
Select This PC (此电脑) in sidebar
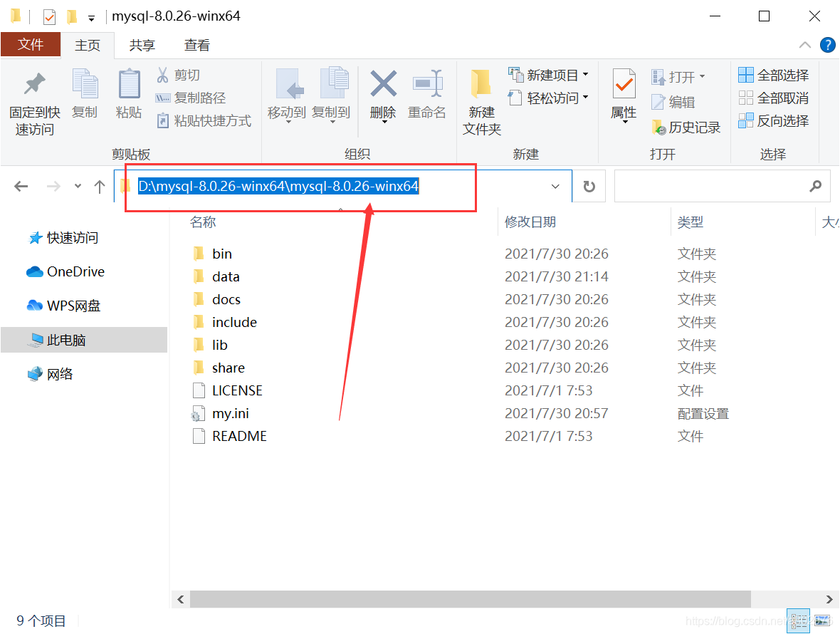(x=84, y=340)
